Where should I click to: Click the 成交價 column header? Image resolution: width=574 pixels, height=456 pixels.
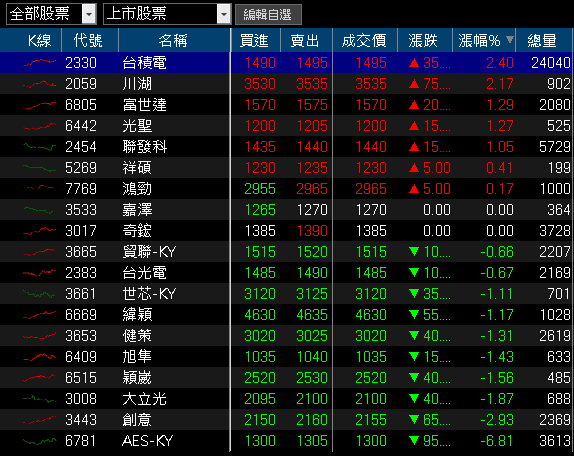pos(364,40)
